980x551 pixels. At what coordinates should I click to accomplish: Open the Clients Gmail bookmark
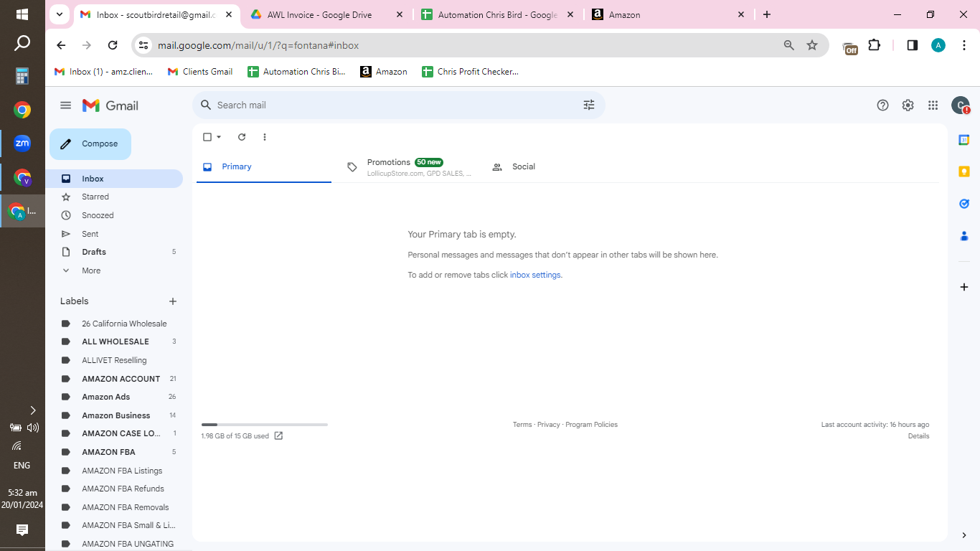coord(200,72)
